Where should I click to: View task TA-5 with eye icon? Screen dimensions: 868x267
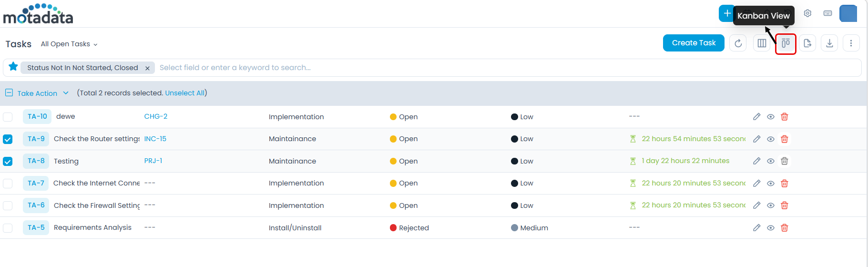(x=770, y=228)
